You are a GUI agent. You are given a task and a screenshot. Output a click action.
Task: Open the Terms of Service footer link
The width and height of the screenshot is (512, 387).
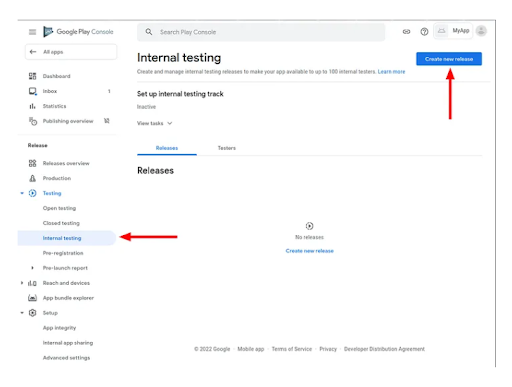(x=292, y=349)
